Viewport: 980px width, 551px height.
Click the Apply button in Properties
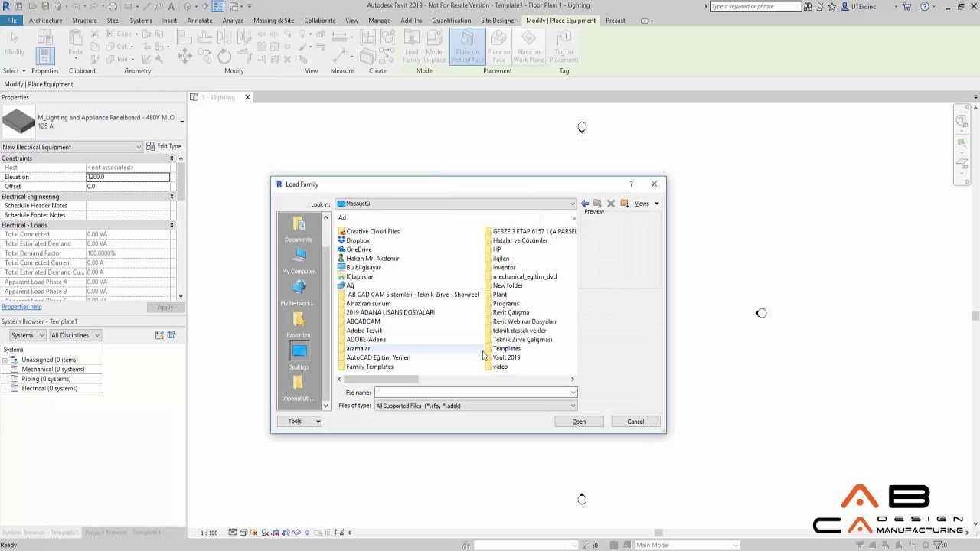[x=165, y=308]
